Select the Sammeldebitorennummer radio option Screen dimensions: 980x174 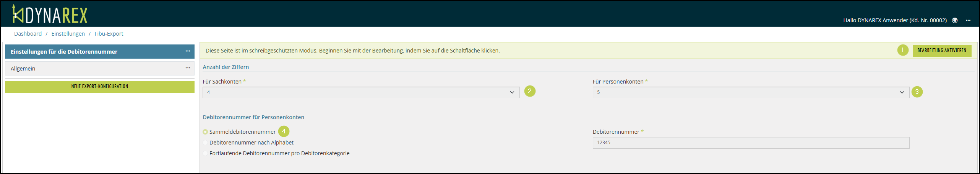(206, 132)
